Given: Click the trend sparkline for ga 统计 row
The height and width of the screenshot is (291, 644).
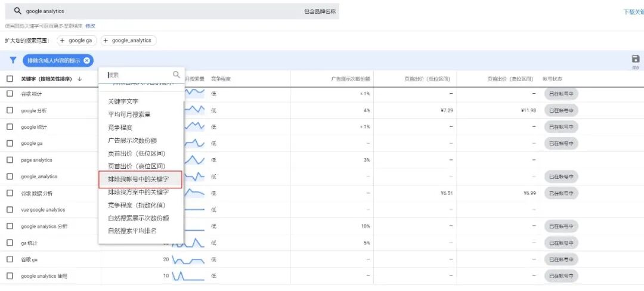Looking at the screenshot, I should coord(188,243).
